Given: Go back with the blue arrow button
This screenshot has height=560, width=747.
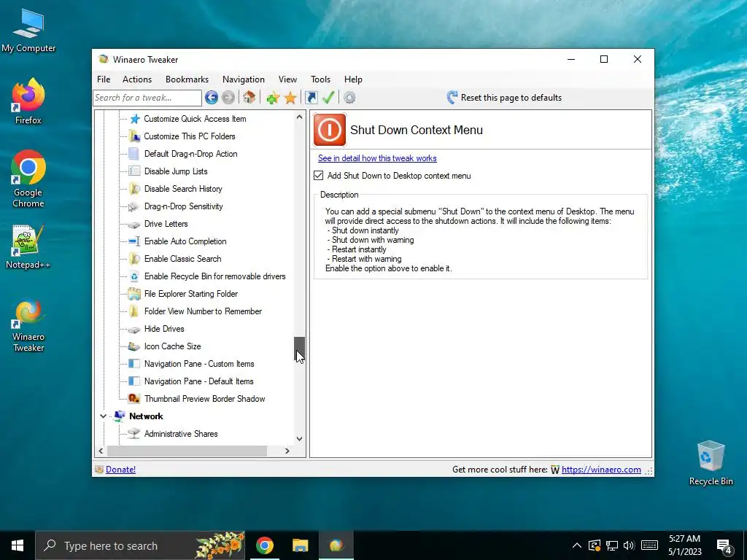Looking at the screenshot, I should (x=212, y=98).
